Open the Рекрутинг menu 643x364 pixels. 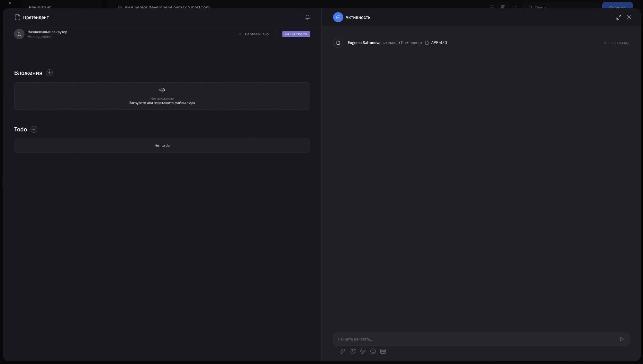[40, 7]
